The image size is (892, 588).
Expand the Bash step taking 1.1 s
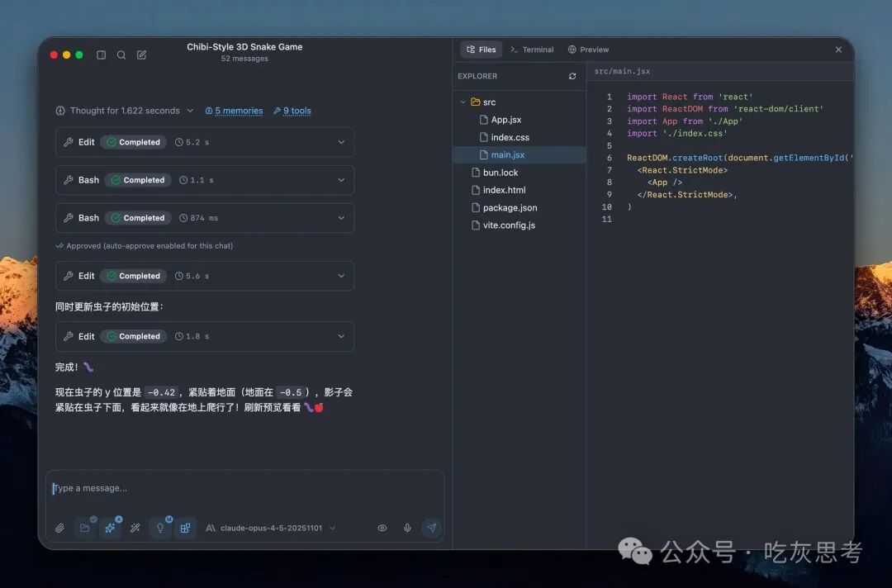click(x=205, y=180)
